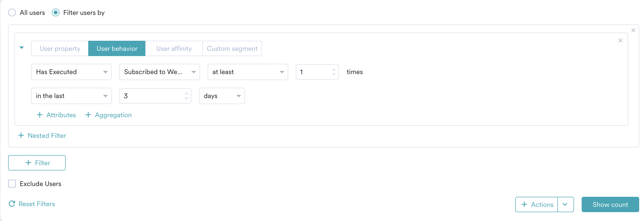Click the plus icon beside Nested Filter
The height and width of the screenshot is (221, 644).
(x=21, y=135)
